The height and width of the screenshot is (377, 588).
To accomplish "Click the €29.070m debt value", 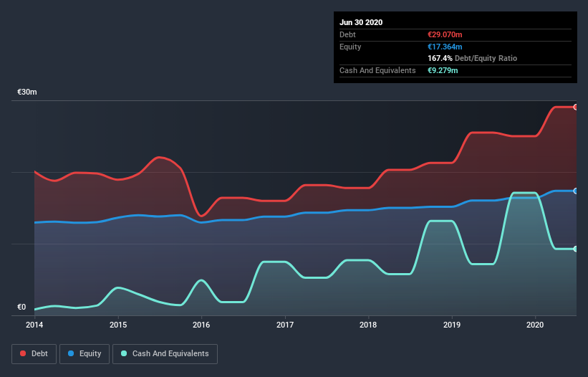I will (x=445, y=34).
